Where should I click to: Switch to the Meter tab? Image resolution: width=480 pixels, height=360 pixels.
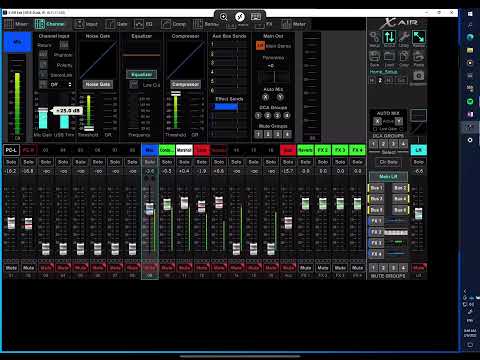(293, 24)
